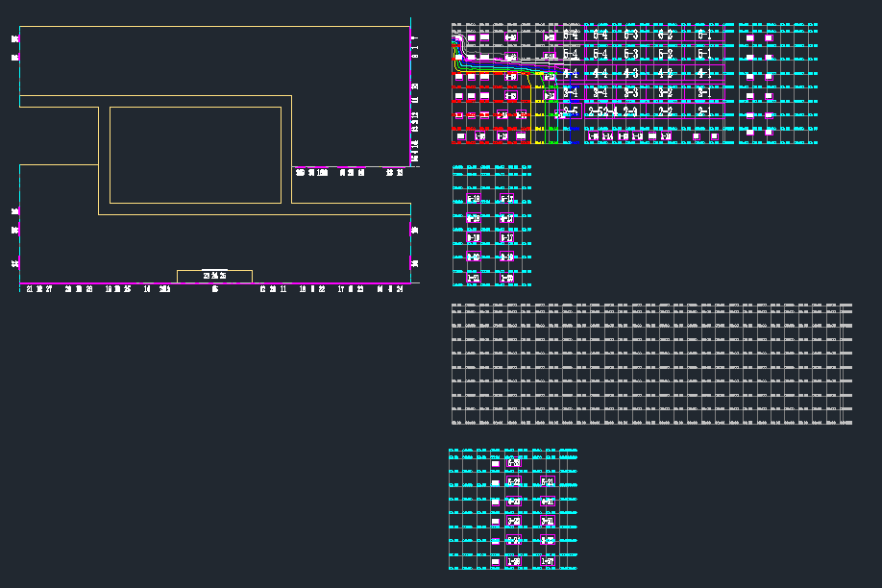Screen dimensions: 882x588
Task: Click the bottom-right magenta box in bottom cyan grid
Action: pyautogui.click(x=547, y=561)
